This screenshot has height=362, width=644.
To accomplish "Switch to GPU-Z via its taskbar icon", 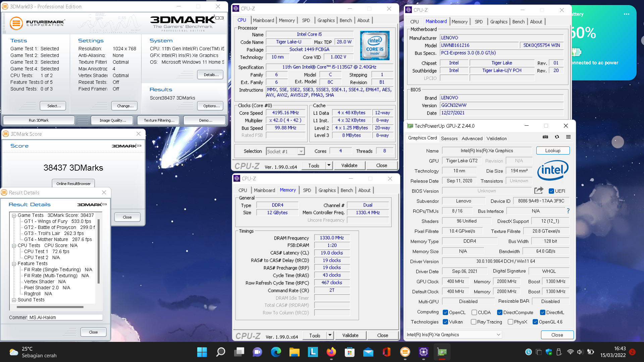I will click(x=442, y=352).
